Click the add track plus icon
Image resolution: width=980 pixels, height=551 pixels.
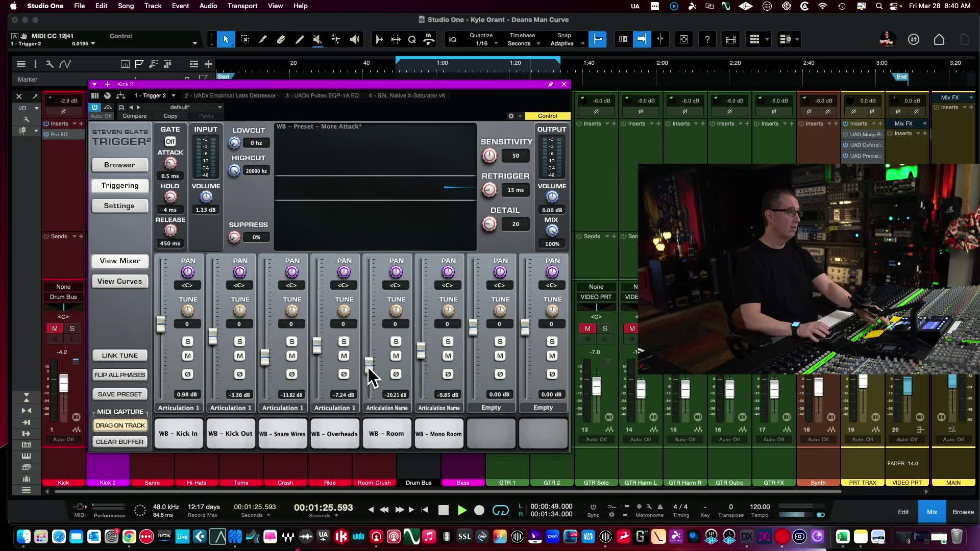208,64
